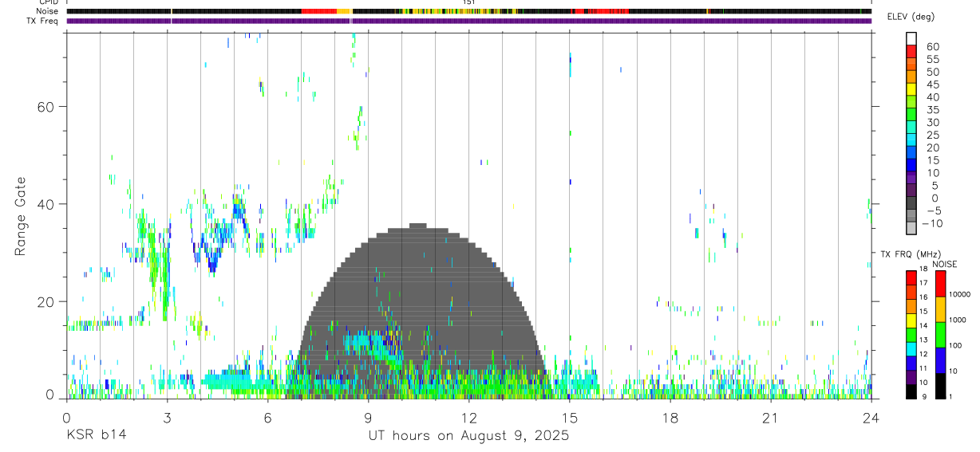Viewport: 980px width, 452px height.
Task: Select the white top swatch of ELEV colorbar
Action: click(x=911, y=39)
